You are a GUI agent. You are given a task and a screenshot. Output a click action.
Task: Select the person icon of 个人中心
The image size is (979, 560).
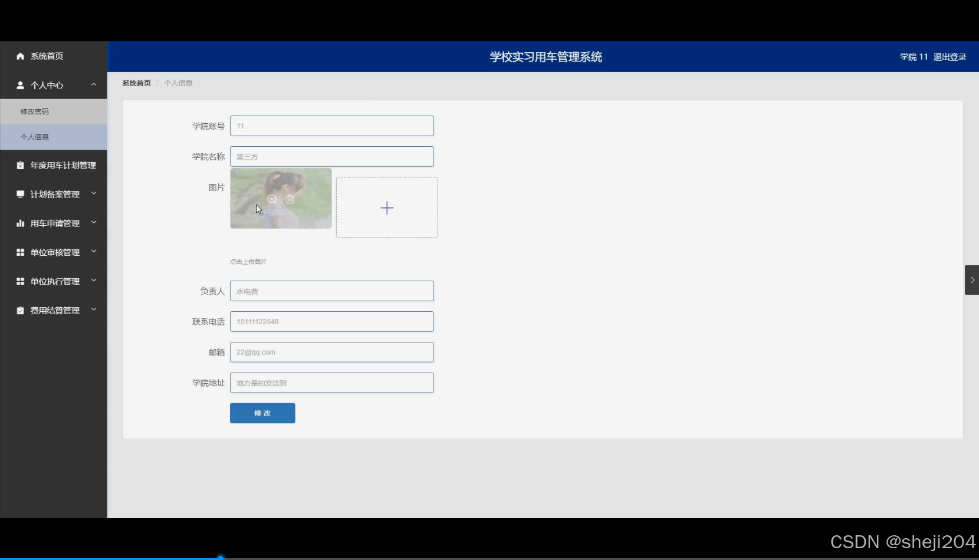tap(19, 85)
